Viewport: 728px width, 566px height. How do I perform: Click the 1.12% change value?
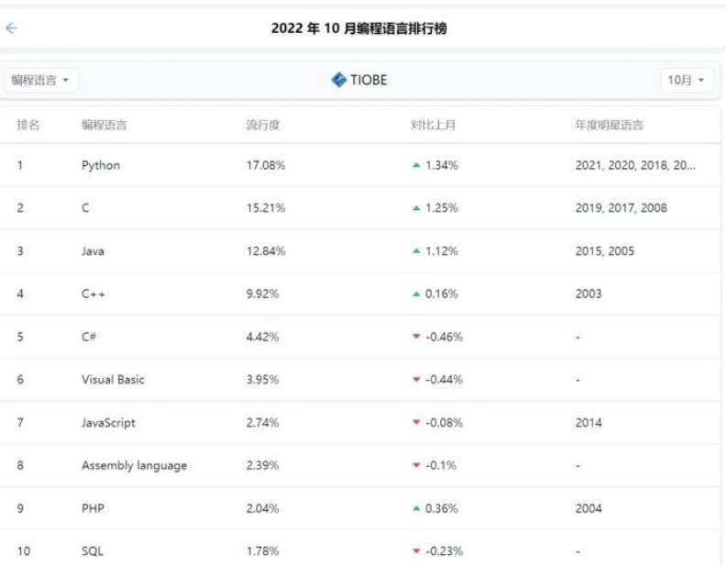click(x=442, y=251)
